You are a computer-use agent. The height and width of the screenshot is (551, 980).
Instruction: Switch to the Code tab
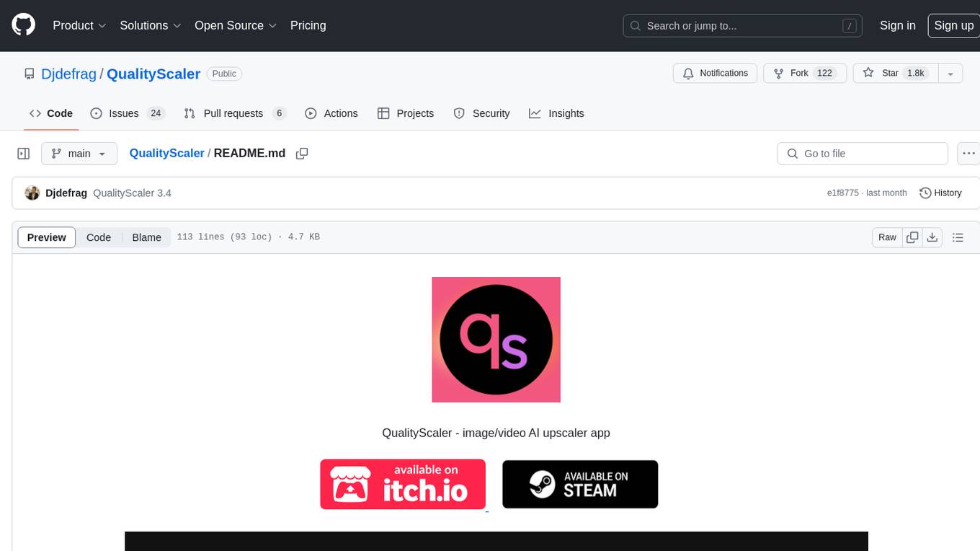51,113
